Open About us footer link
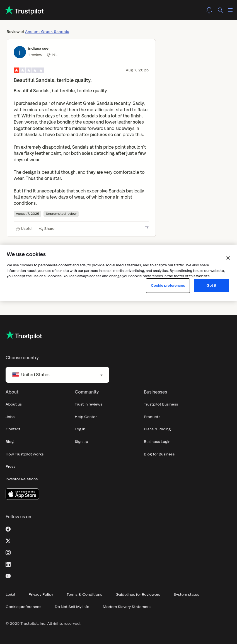237x644 pixels. point(14,404)
